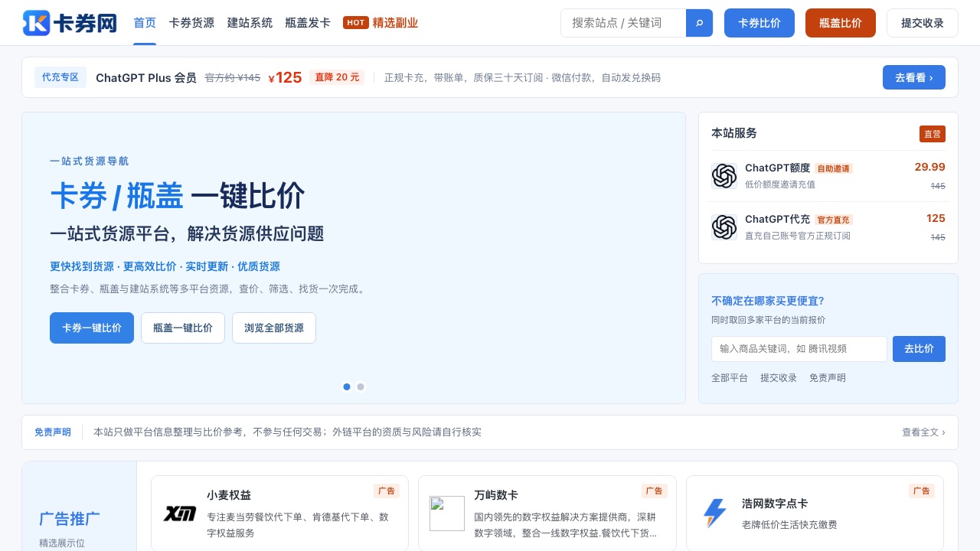Click the 卡券一键比价 hero button
This screenshot has width=980, height=551.
(92, 328)
